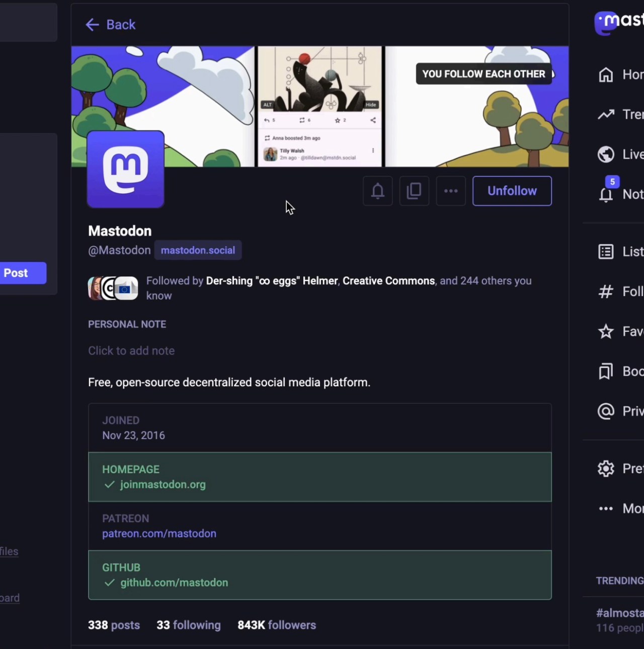View the 843K followers list
This screenshot has width=644, height=649.
click(x=277, y=625)
